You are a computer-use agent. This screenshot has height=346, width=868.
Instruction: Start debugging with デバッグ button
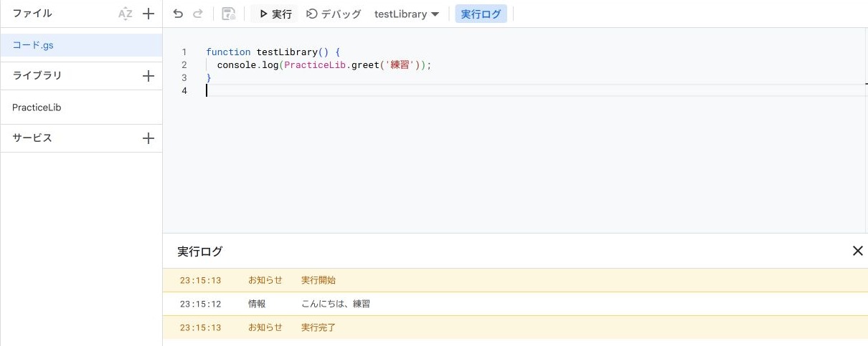pos(334,14)
